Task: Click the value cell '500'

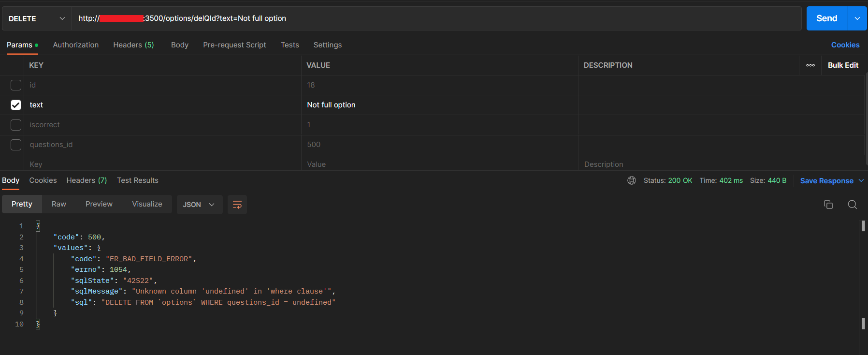Action: 440,145
